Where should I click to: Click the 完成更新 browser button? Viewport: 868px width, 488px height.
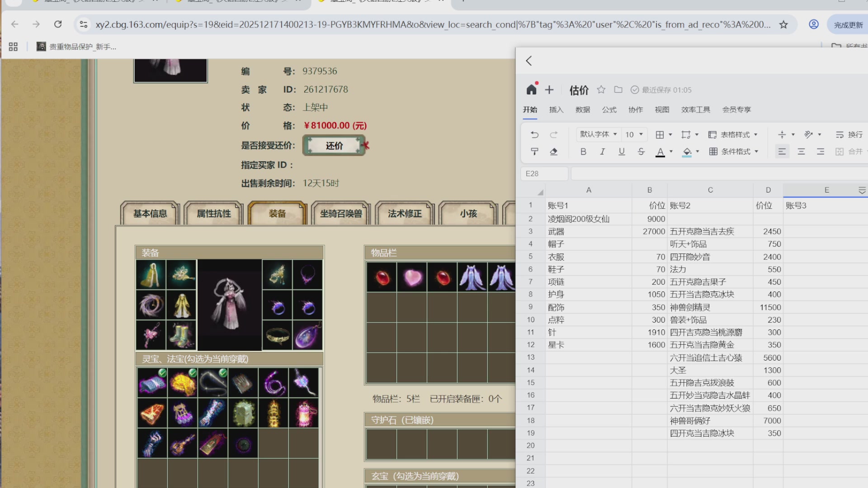click(x=848, y=25)
